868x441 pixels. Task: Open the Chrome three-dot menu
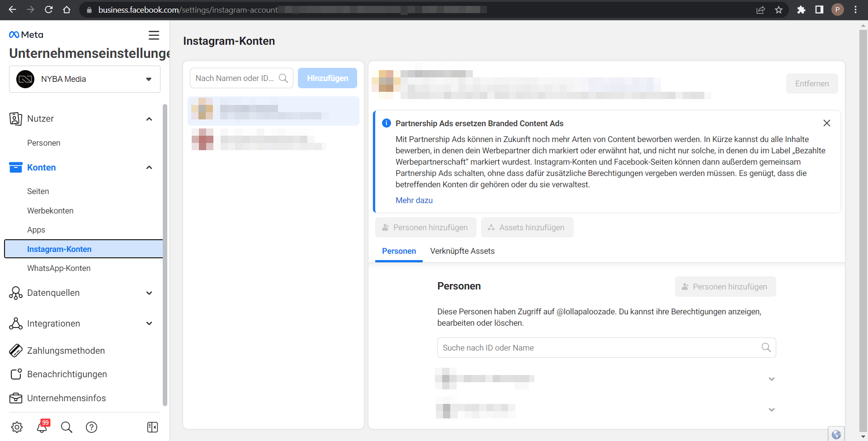[x=855, y=9]
